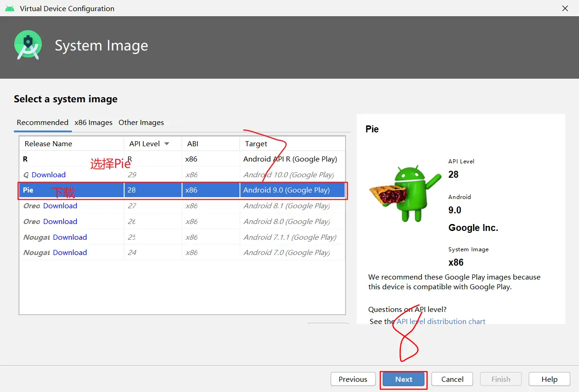Click the Next button

click(x=403, y=379)
